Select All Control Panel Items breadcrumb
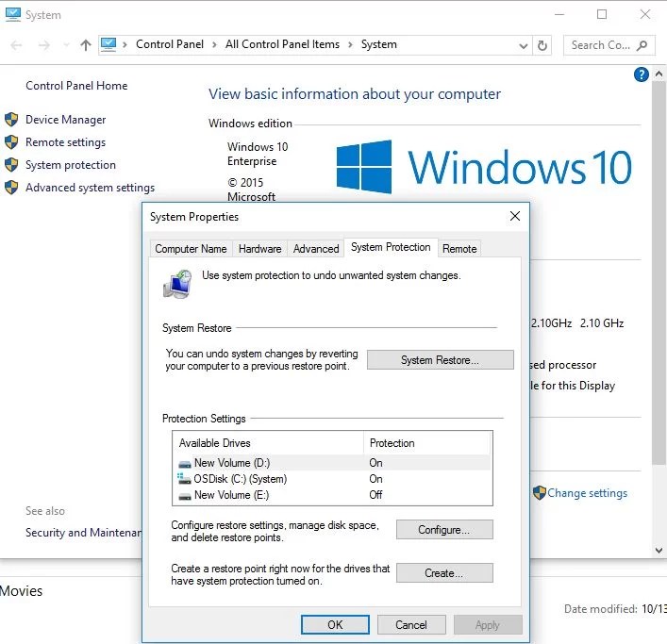 282,44
